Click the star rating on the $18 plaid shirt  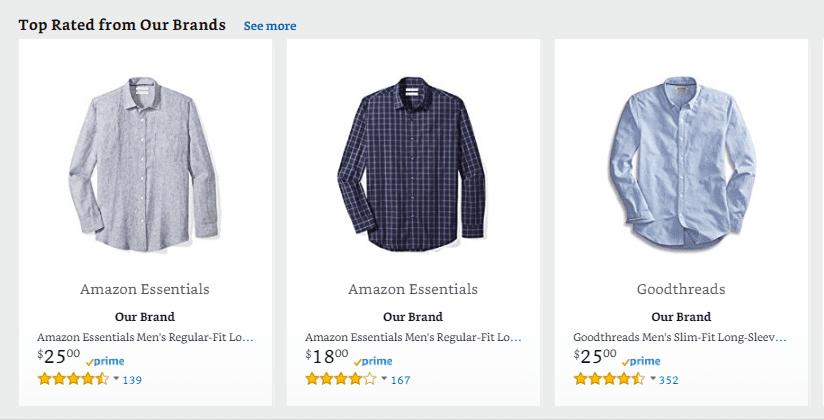(x=341, y=380)
